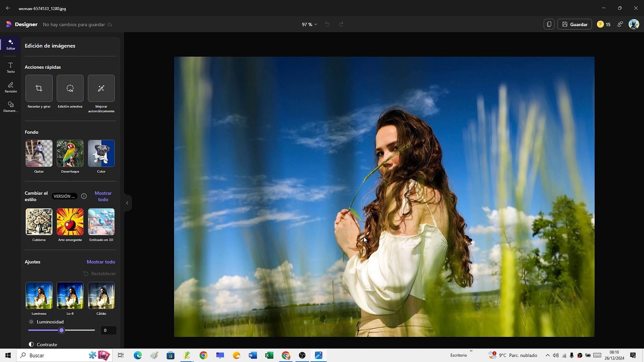The width and height of the screenshot is (644, 362).
Task: Expand the 97 % zoom dropdown
Action: point(309,24)
